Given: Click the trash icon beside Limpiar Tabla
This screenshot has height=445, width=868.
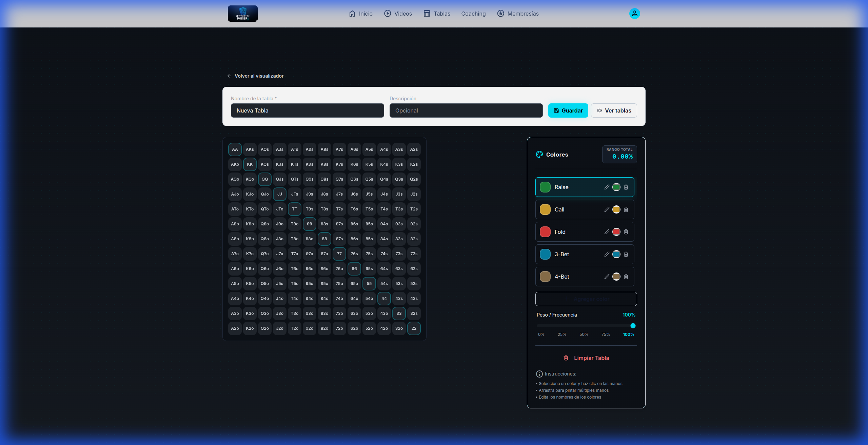Looking at the screenshot, I should pyautogui.click(x=566, y=358).
